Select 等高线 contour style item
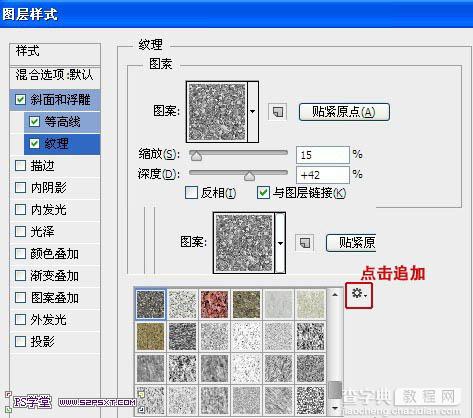 tap(62, 122)
